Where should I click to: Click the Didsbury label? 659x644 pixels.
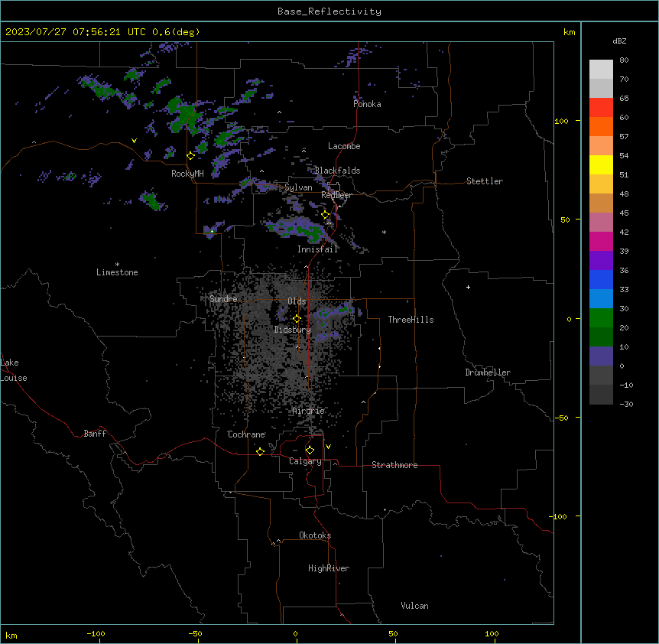coord(293,330)
